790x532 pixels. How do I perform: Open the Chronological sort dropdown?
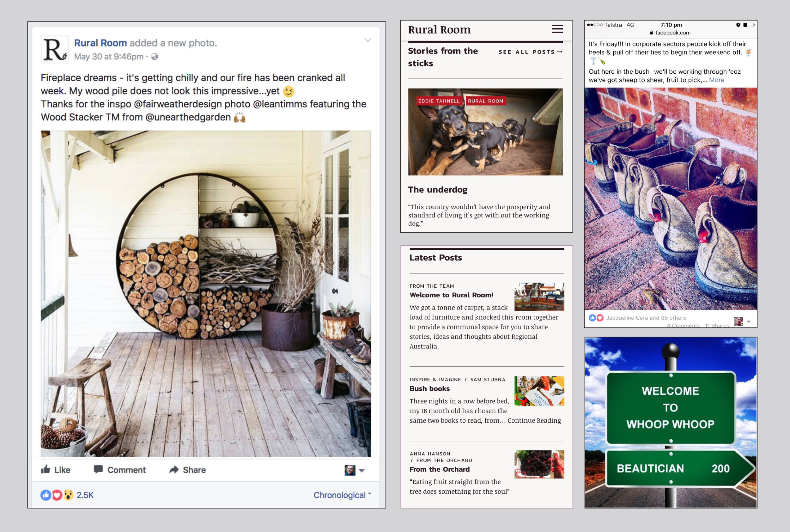pos(342,495)
